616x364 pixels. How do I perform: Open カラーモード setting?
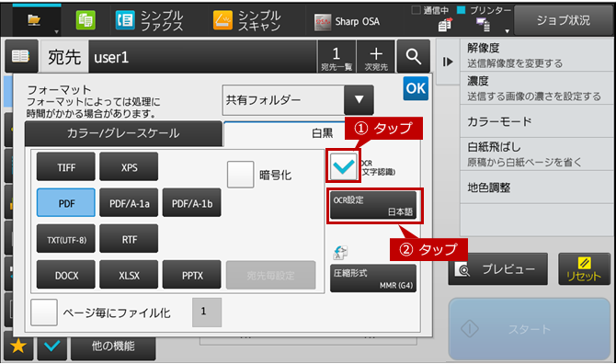[537, 121]
